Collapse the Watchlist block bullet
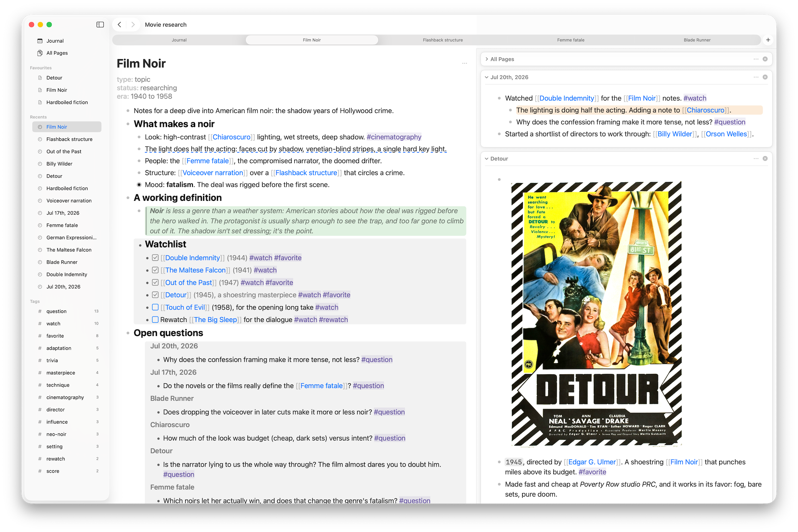 coord(139,245)
